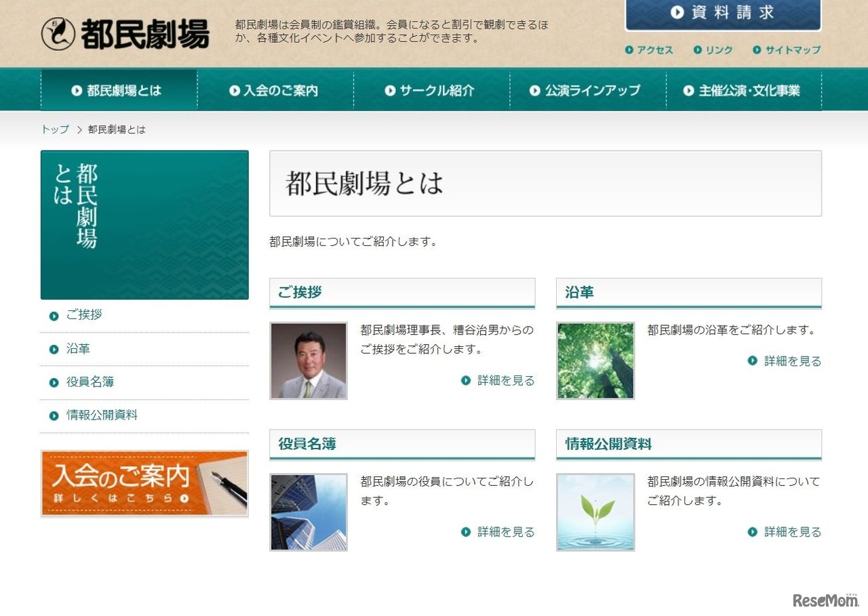Click the arrow icon beside 詳細を見る under 沿革
Screen dimensions: 868x616
[x=751, y=362]
